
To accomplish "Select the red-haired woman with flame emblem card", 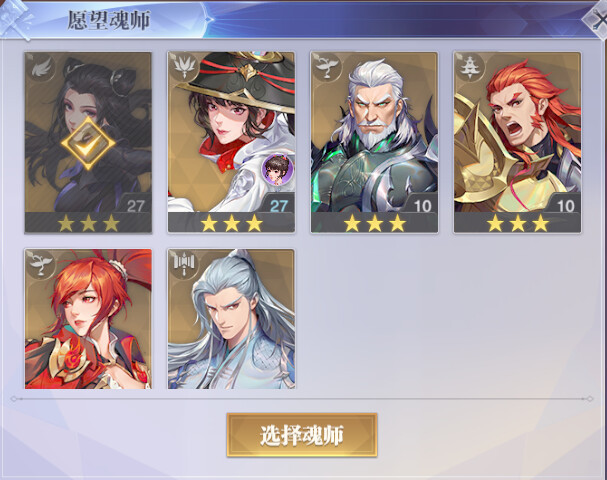I will click(88, 319).
